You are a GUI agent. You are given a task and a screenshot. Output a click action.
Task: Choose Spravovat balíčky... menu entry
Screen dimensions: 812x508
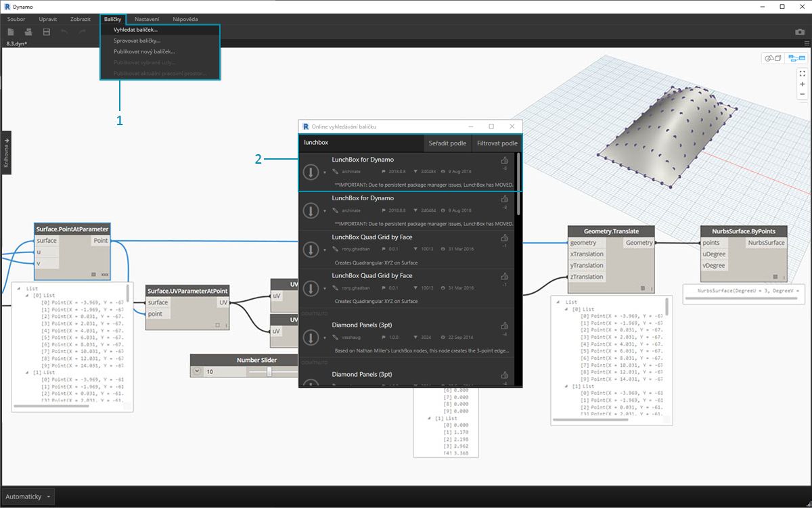click(x=160, y=41)
